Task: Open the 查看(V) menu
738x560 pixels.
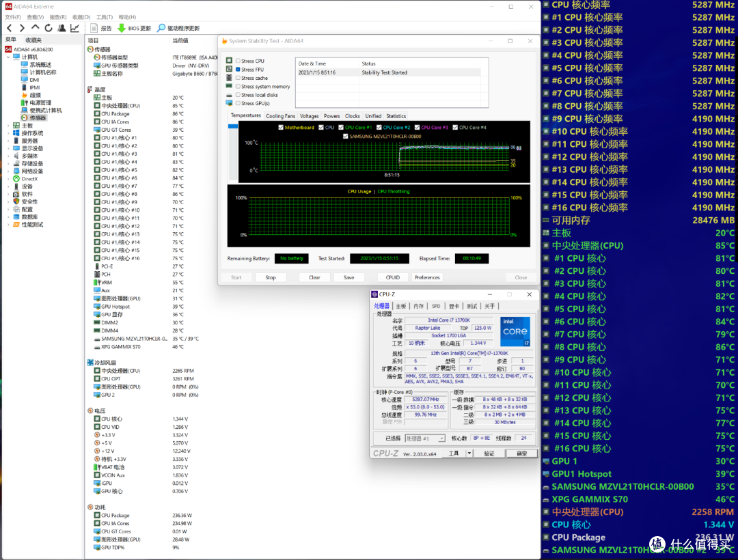Action: [x=36, y=17]
